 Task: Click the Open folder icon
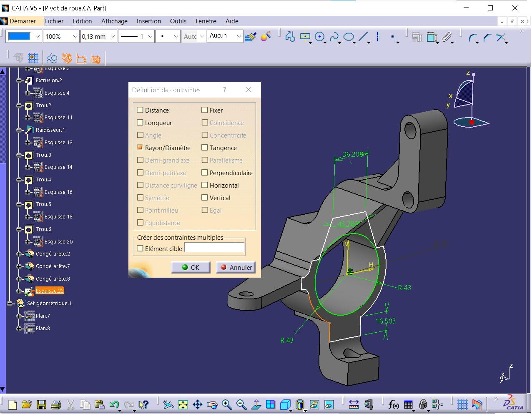tap(27, 404)
